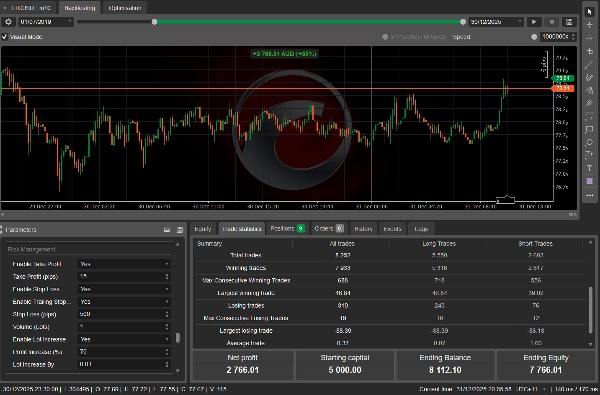The width and height of the screenshot is (600, 395).
Task: Open the Orders tab
Action: click(329, 229)
